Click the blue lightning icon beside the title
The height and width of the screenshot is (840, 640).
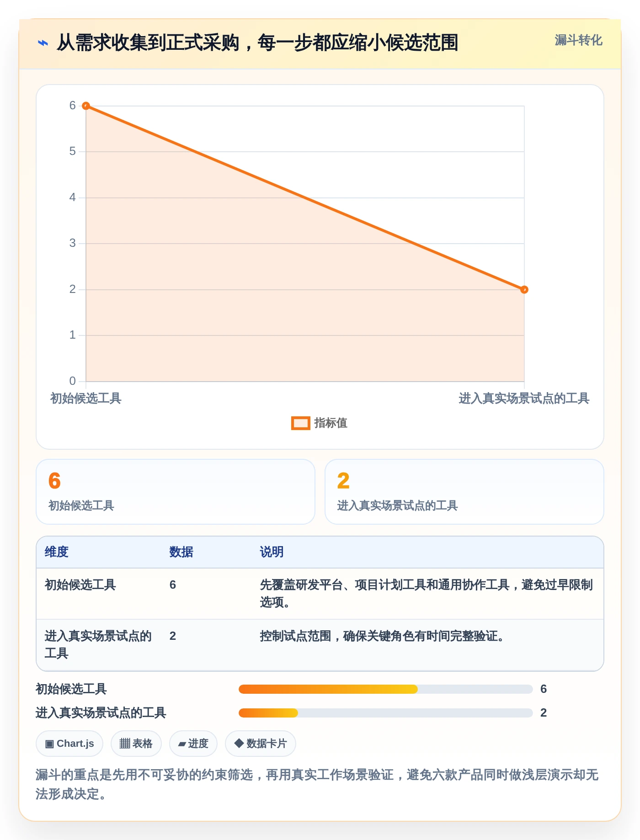43,43
